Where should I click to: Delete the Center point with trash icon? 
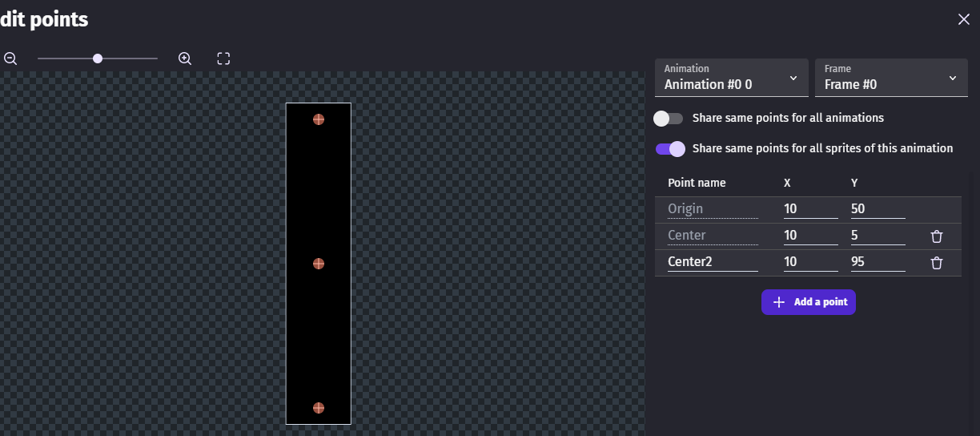[937, 236]
